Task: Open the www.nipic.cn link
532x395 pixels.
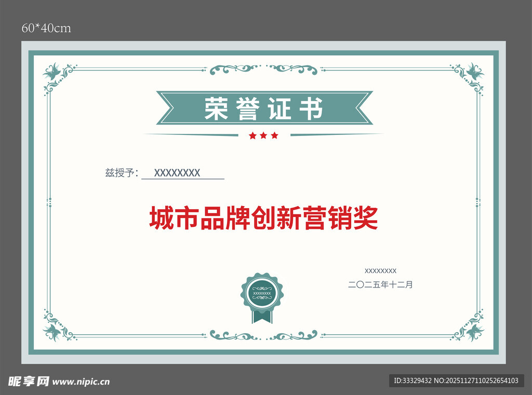Action: pos(82,382)
